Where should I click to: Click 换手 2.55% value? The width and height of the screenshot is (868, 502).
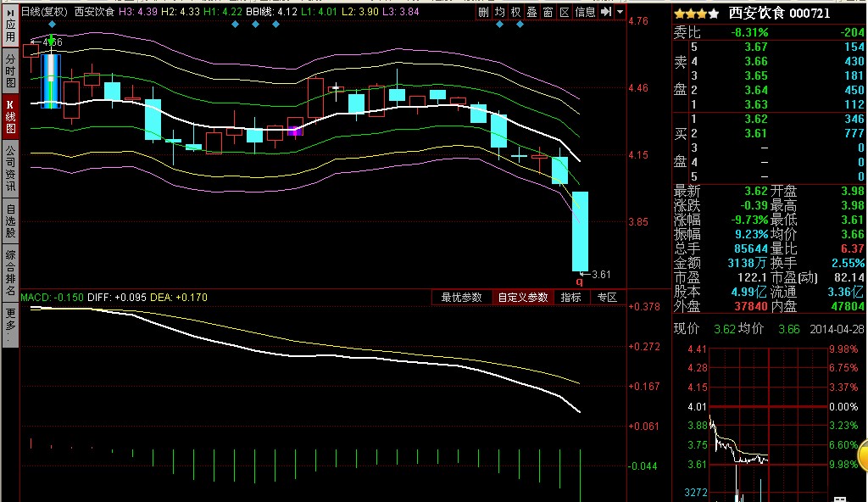(x=848, y=263)
